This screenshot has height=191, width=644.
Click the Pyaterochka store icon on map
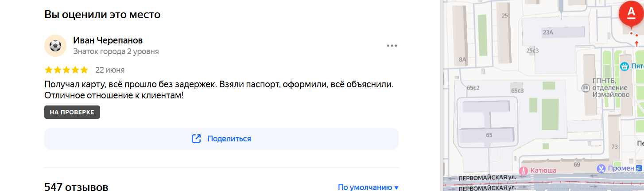[x=625, y=66]
